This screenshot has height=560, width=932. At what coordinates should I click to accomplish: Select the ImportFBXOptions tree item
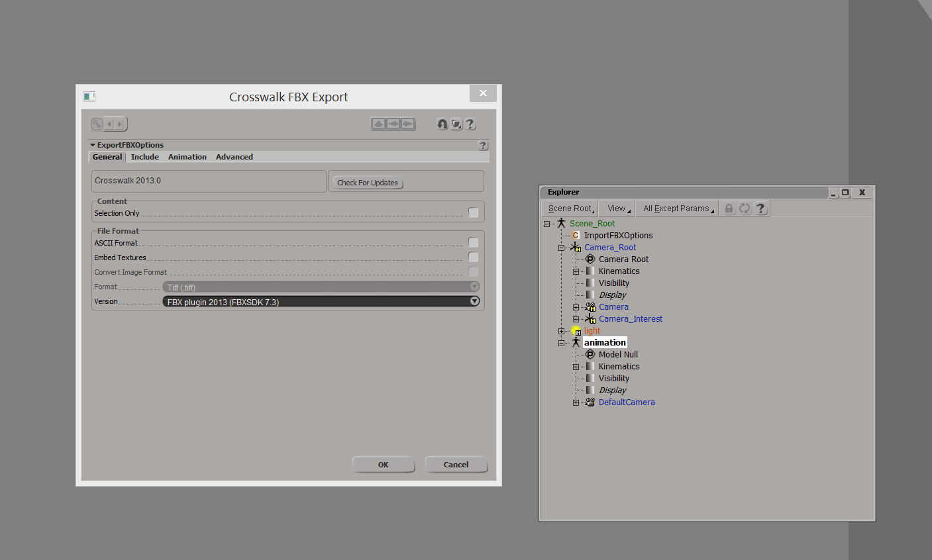point(619,236)
